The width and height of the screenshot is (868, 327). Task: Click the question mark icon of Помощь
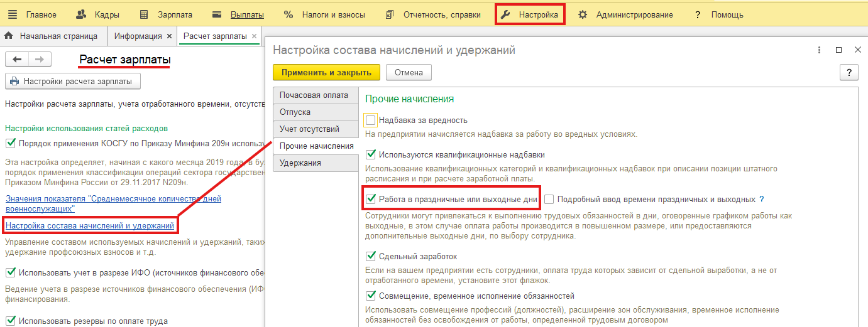click(x=698, y=14)
